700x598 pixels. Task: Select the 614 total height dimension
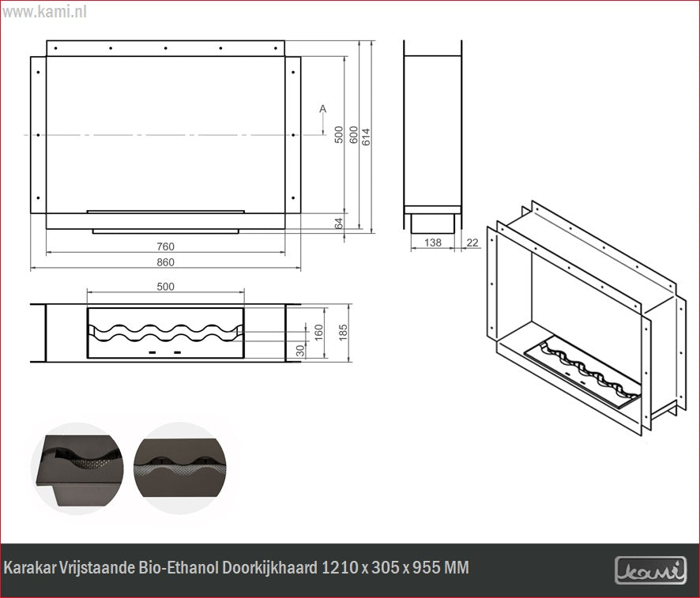pyautogui.click(x=366, y=136)
